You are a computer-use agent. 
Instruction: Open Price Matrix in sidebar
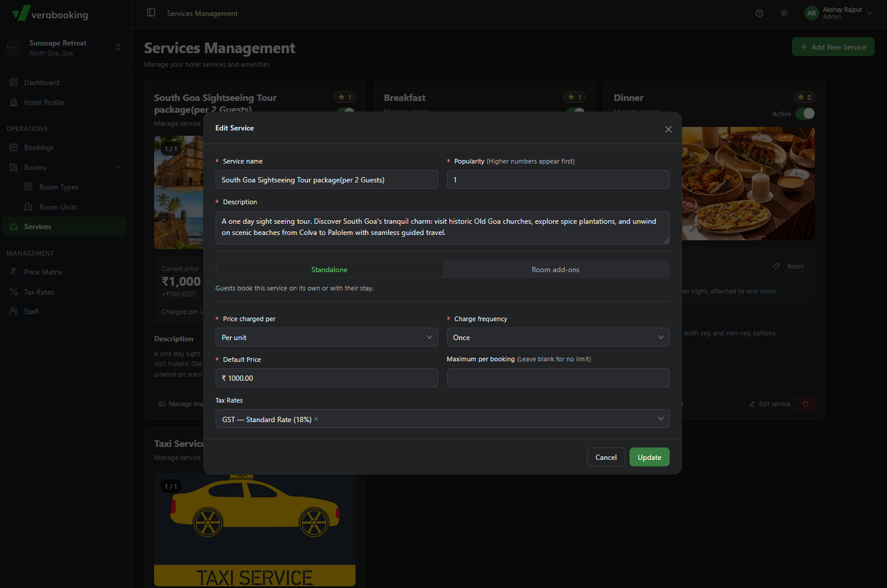point(64,272)
